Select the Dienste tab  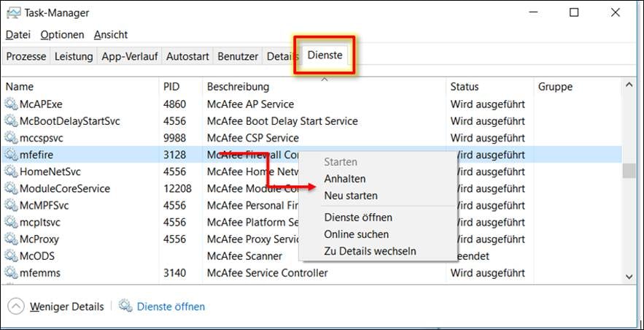(x=325, y=55)
